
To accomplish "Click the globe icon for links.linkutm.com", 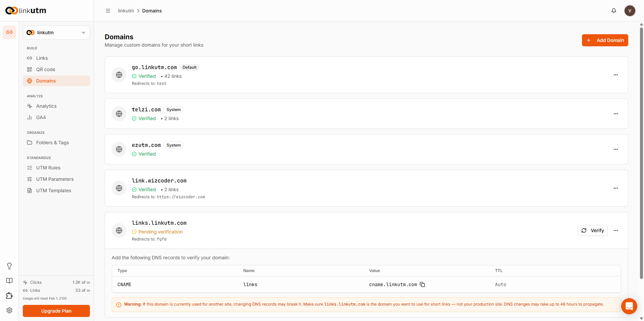I will click(x=119, y=230).
